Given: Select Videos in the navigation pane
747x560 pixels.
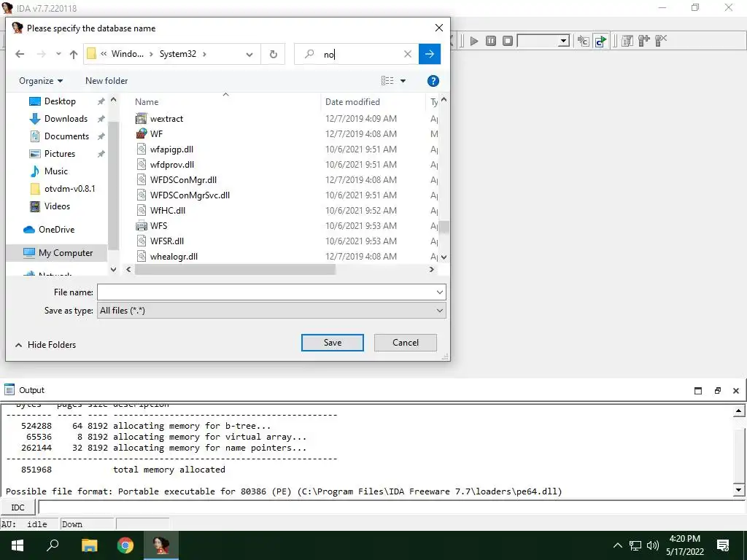Looking at the screenshot, I should [57, 206].
